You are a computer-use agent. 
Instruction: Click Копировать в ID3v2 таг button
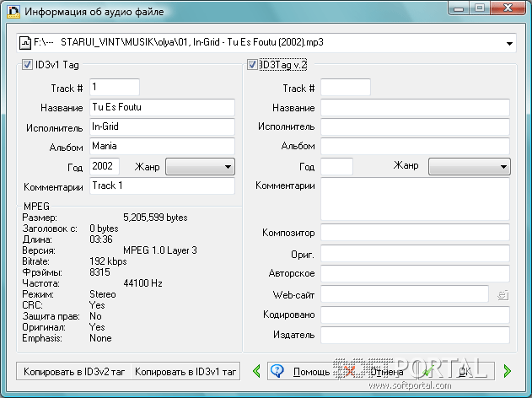pos(74,372)
